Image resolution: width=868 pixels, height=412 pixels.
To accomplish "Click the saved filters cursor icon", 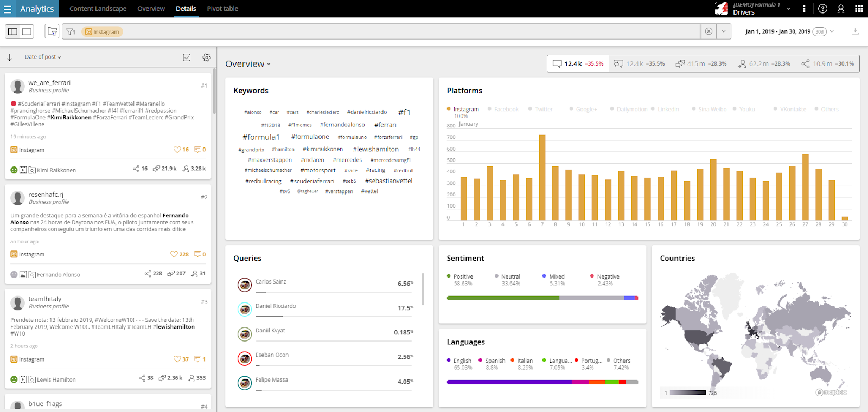I will (52, 31).
